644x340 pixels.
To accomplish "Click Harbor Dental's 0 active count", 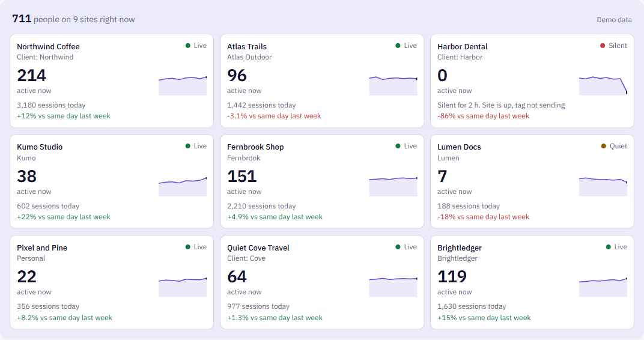I will 442,75.
